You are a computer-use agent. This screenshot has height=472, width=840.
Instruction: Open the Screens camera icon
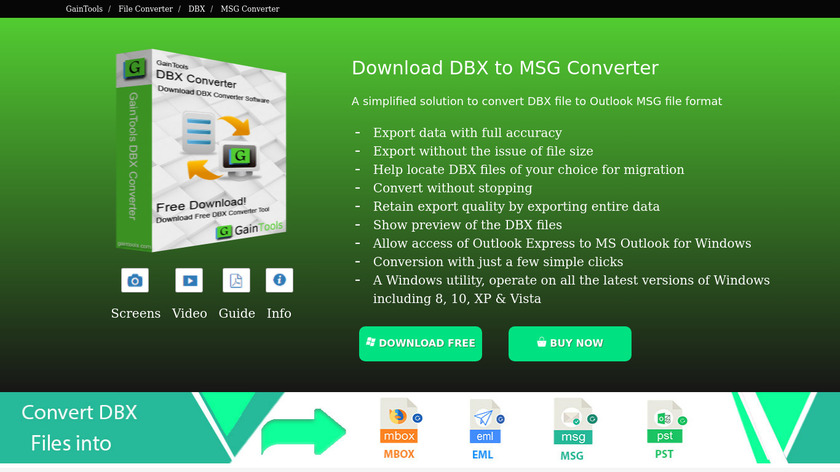tap(135, 280)
